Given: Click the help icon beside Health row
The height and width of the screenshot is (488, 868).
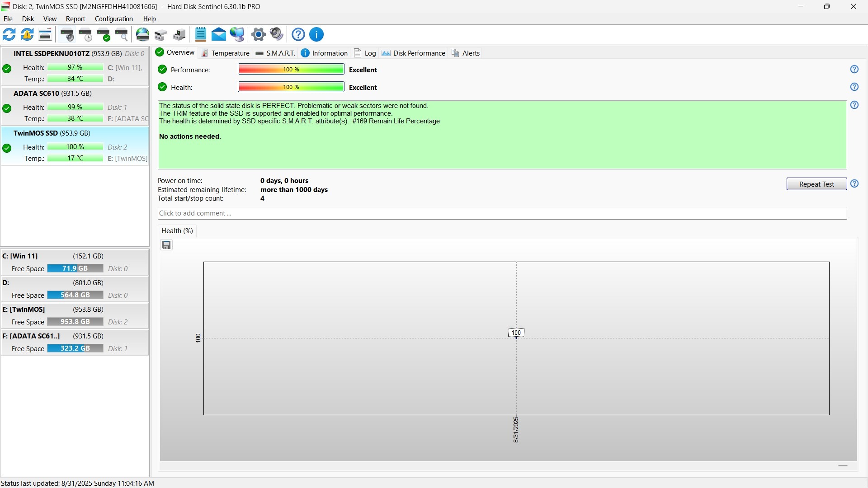Looking at the screenshot, I should pyautogui.click(x=854, y=87).
